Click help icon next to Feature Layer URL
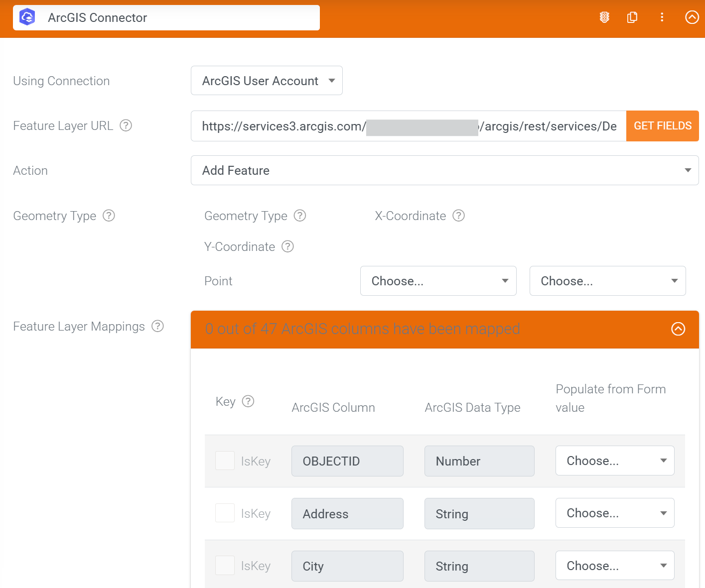The image size is (705, 588). (x=126, y=125)
